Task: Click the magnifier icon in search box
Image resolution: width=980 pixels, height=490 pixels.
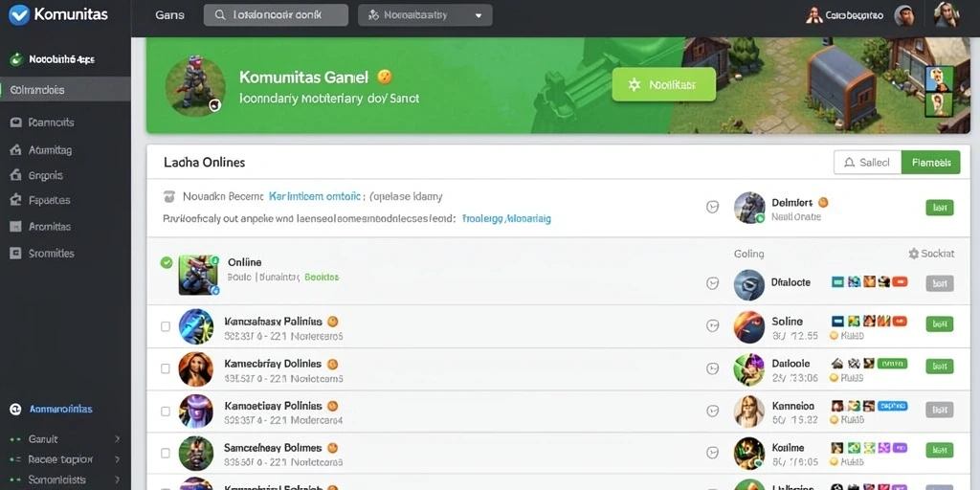Action: (219, 15)
